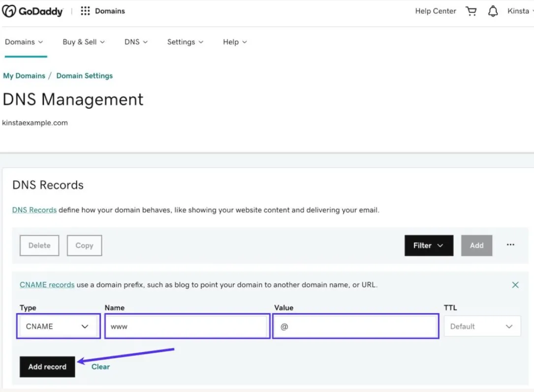Click the grey Add button
The image size is (534, 392).
tap(476, 245)
